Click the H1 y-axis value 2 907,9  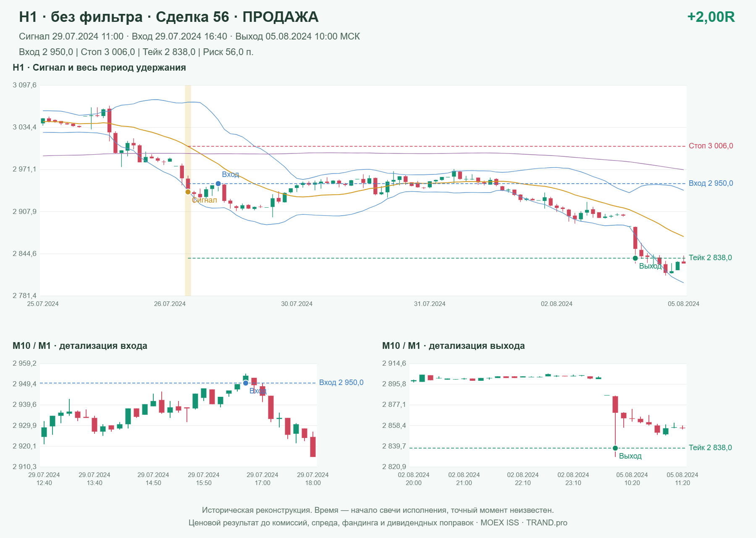coord(25,211)
